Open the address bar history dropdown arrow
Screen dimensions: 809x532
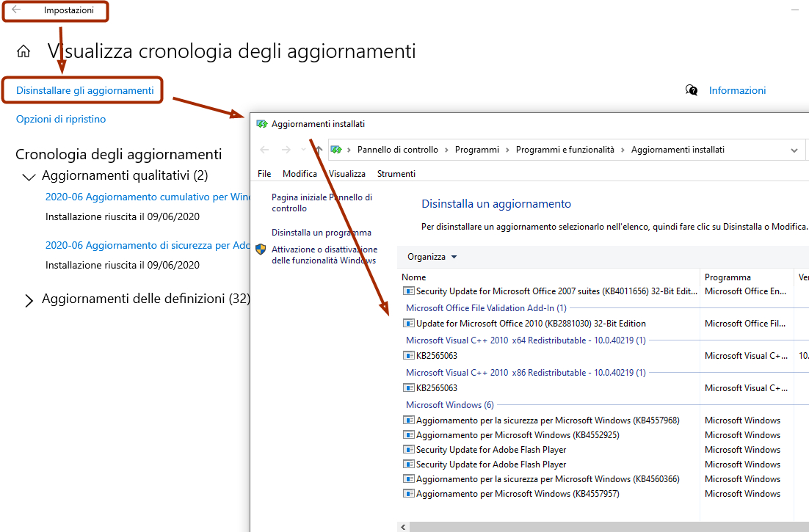pyautogui.click(x=794, y=150)
